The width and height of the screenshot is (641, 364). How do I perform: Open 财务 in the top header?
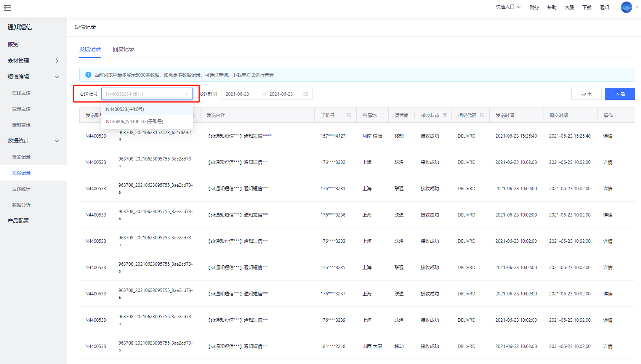534,7
